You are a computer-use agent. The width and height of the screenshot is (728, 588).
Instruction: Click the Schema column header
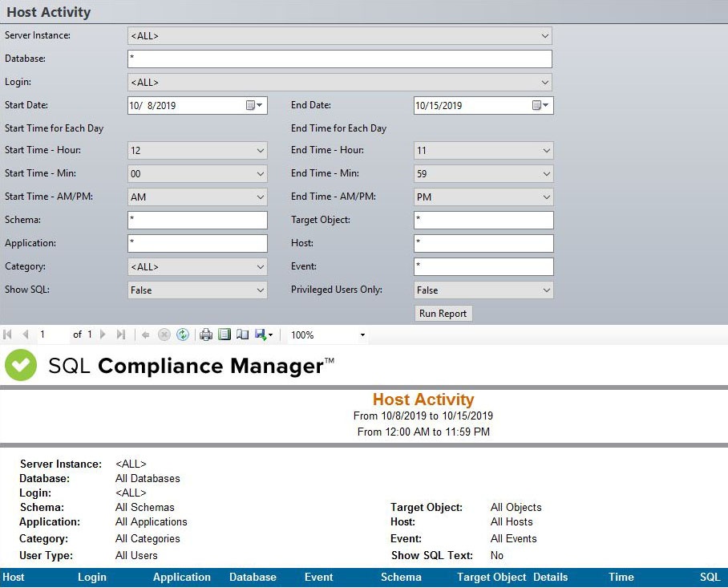point(401,577)
